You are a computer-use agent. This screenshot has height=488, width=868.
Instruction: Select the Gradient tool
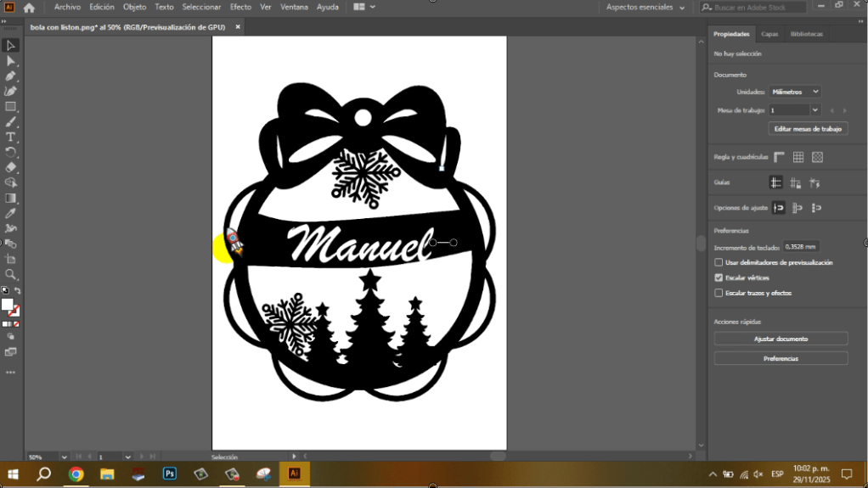(10, 198)
